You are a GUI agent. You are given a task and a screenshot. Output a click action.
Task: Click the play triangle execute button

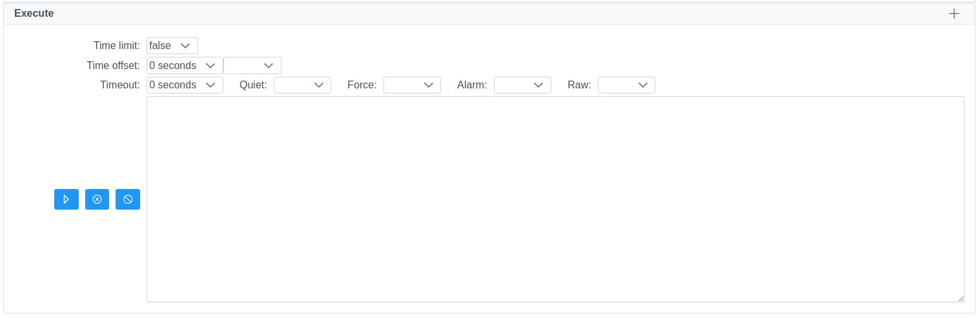tap(66, 199)
